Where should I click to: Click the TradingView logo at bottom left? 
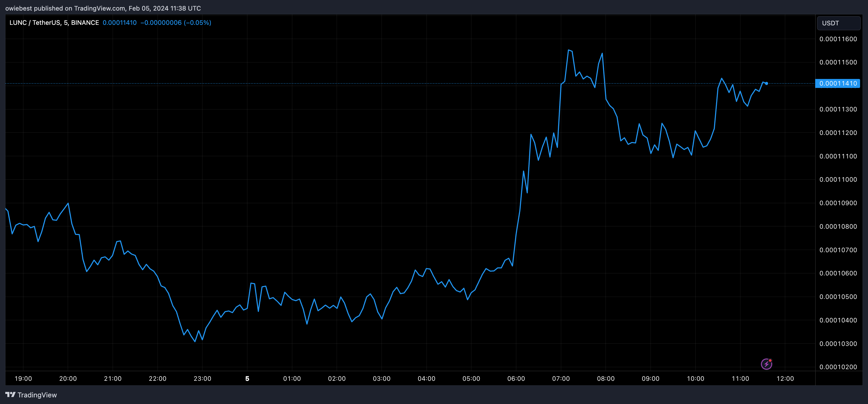coord(11,394)
